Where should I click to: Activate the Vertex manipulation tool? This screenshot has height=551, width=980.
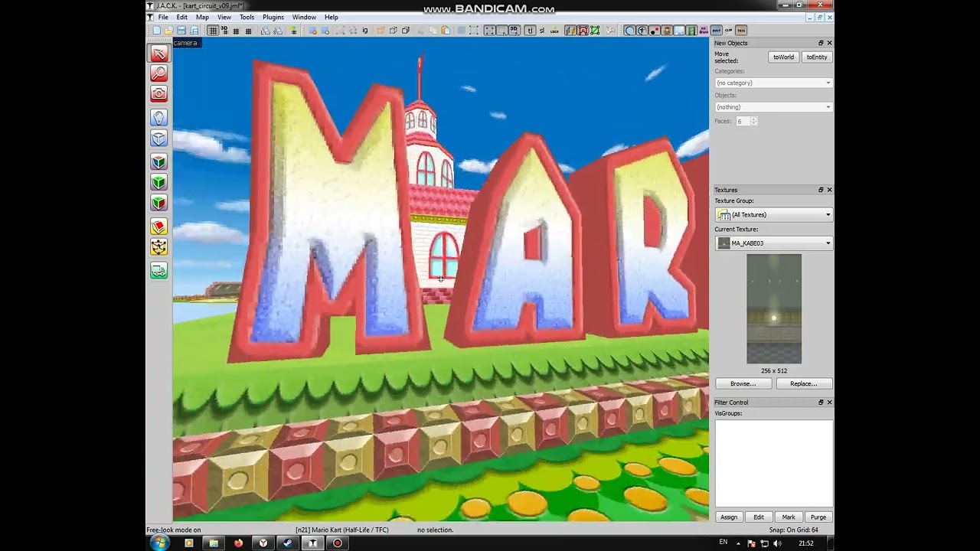pos(159,246)
